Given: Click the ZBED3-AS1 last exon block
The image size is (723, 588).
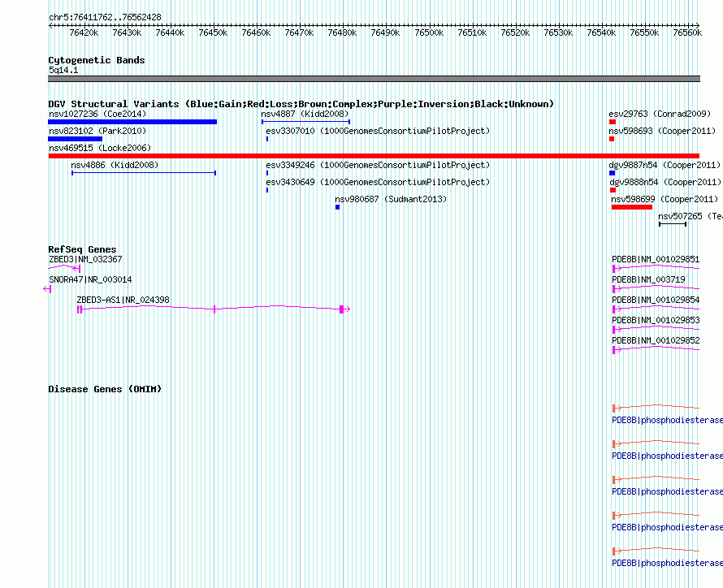Looking at the screenshot, I should pos(342,309).
